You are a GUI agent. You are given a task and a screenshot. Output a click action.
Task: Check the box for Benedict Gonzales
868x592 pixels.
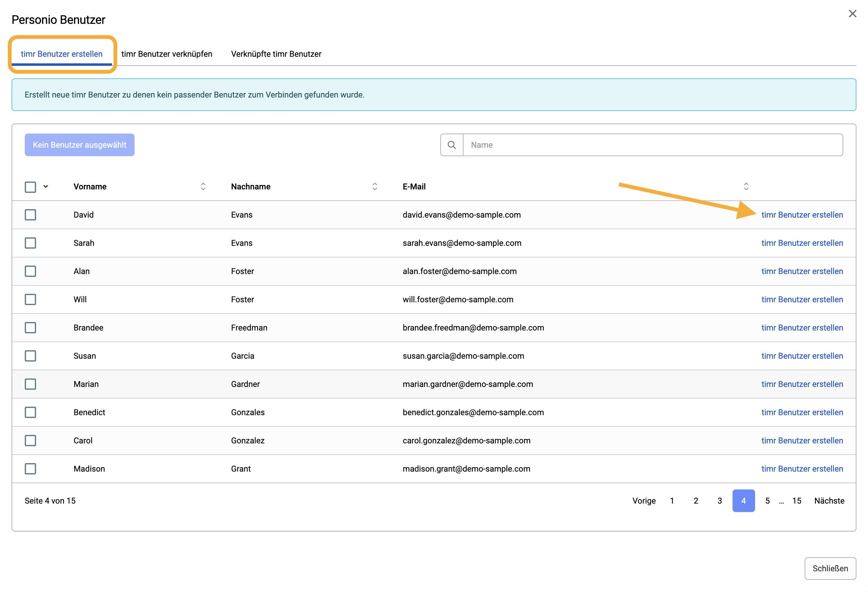pos(30,412)
